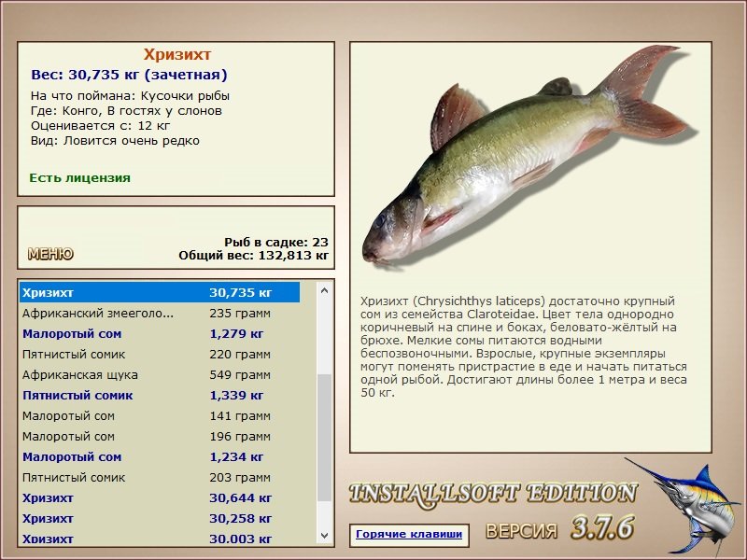Select the Пятнистый сомик 203 грамм row
This screenshot has height=560, width=747.
160,477
